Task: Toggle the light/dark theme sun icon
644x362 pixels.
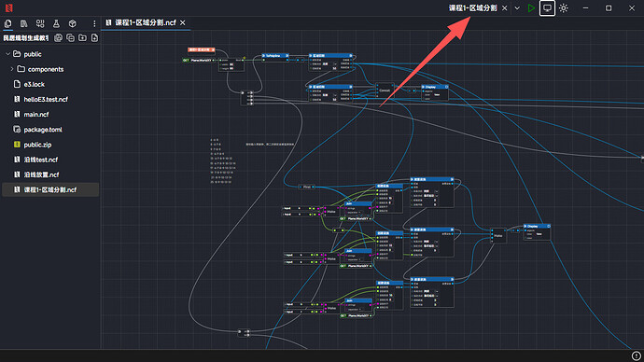Action: 564,7
